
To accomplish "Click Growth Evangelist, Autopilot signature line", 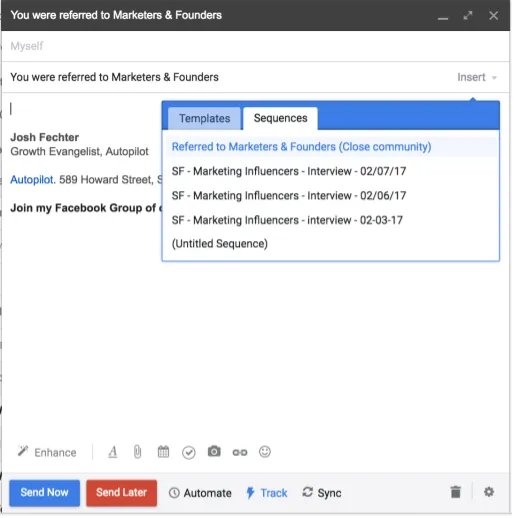I will [79, 152].
